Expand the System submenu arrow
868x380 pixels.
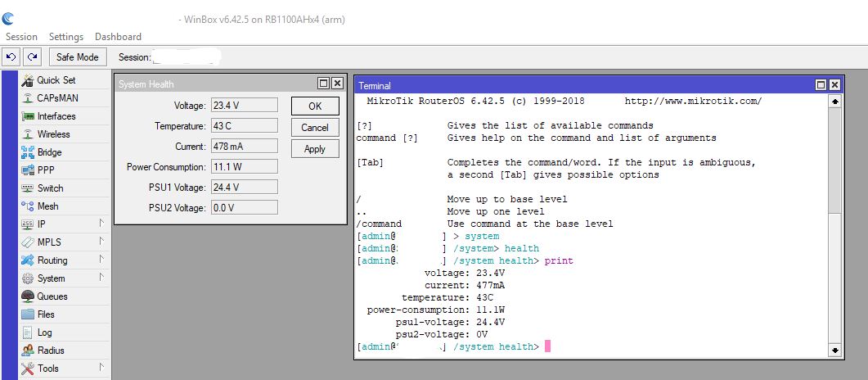coord(101,277)
